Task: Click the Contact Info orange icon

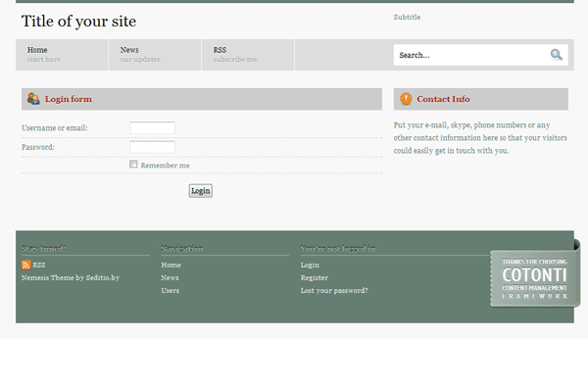Action: pos(406,99)
